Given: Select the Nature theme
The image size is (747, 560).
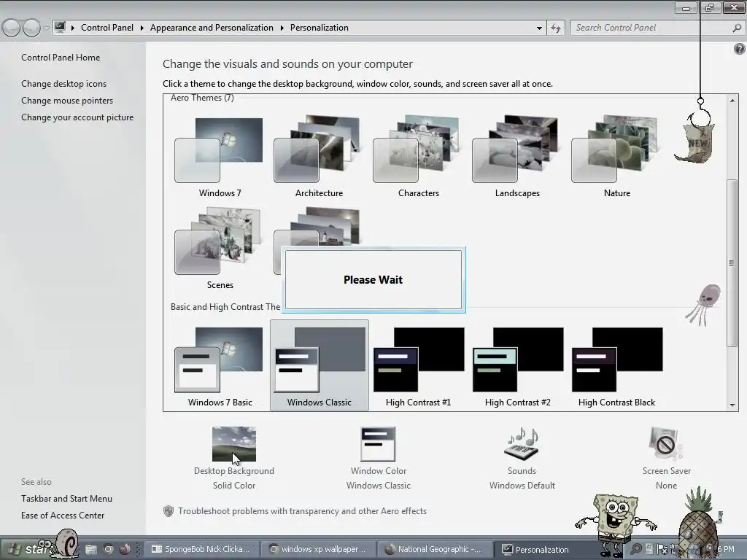Looking at the screenshot, I should 616,156.
